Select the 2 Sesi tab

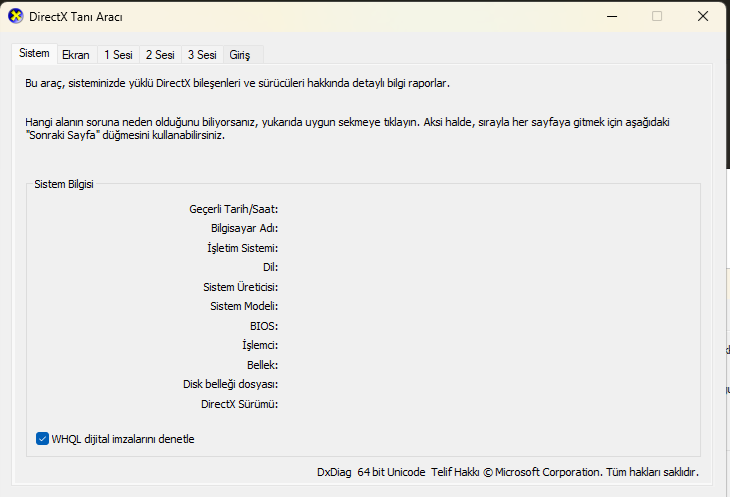[x=160, y=55]
